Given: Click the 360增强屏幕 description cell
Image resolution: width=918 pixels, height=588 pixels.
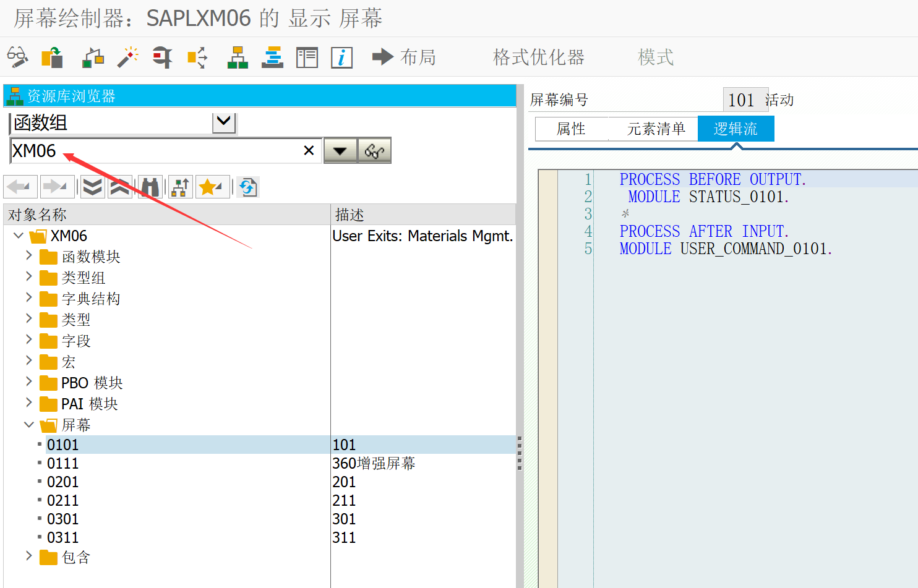Looking at the screenshot, I should [x=374, y=463].
